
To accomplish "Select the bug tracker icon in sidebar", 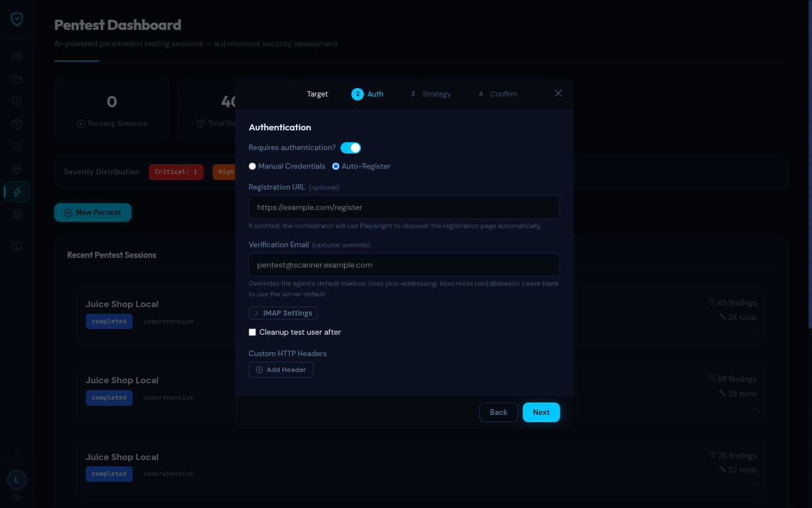I will (x=16, y=169).
